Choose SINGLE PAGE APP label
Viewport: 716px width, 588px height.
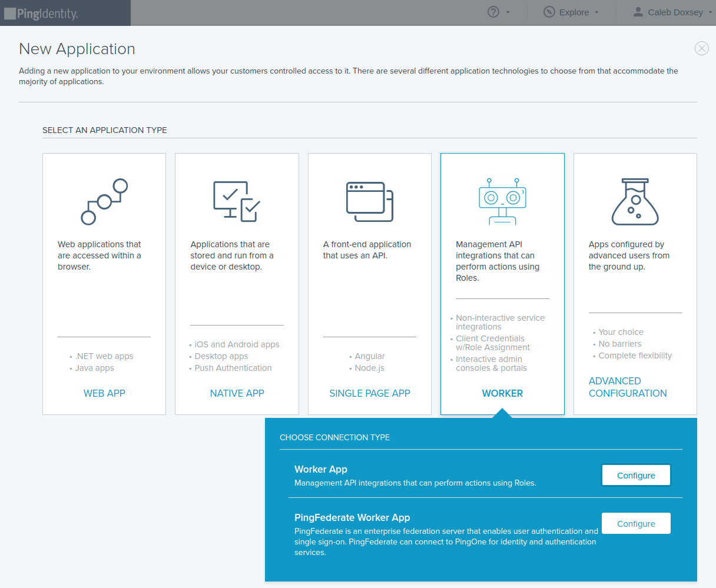click(x=369, y=393)
